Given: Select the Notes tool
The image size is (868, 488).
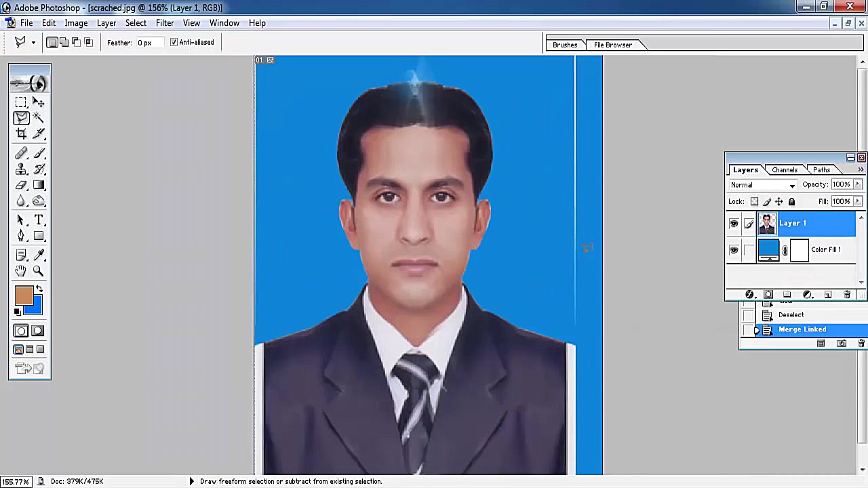Looking at the screenshot, I should click(x=21, y=256).
